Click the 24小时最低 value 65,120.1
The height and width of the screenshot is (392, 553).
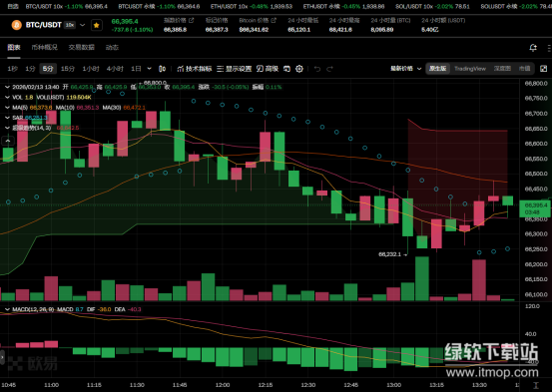(298, 30)
